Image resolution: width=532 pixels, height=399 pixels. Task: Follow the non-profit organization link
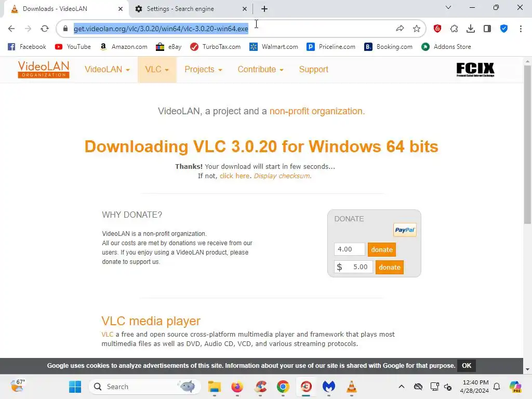click(x=317, y=111)
